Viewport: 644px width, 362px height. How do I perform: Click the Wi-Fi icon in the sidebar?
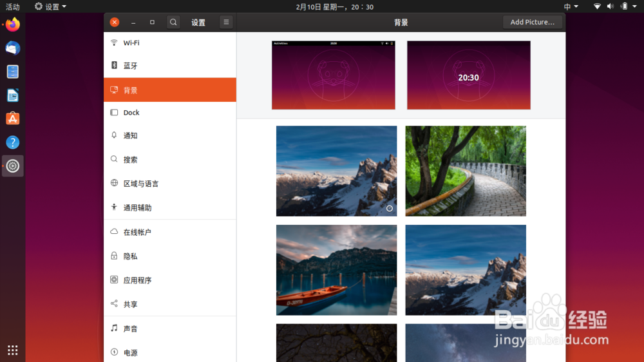tap(114, 43)
